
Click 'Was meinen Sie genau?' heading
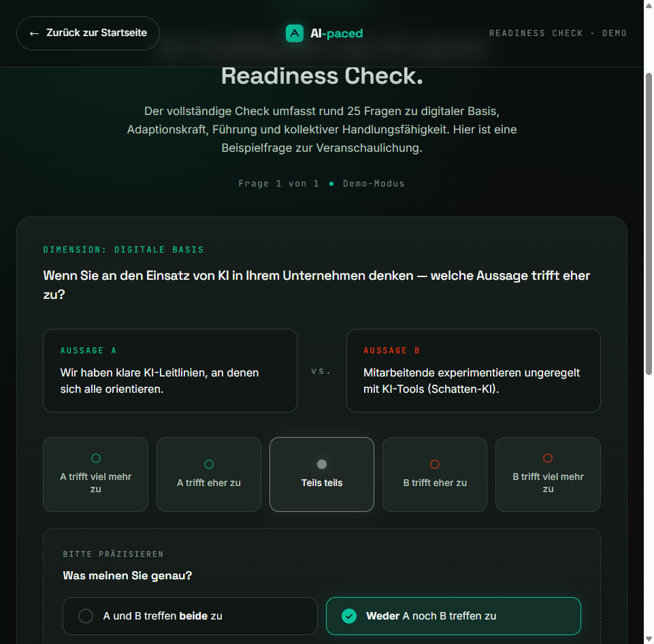tap(127, 576)
